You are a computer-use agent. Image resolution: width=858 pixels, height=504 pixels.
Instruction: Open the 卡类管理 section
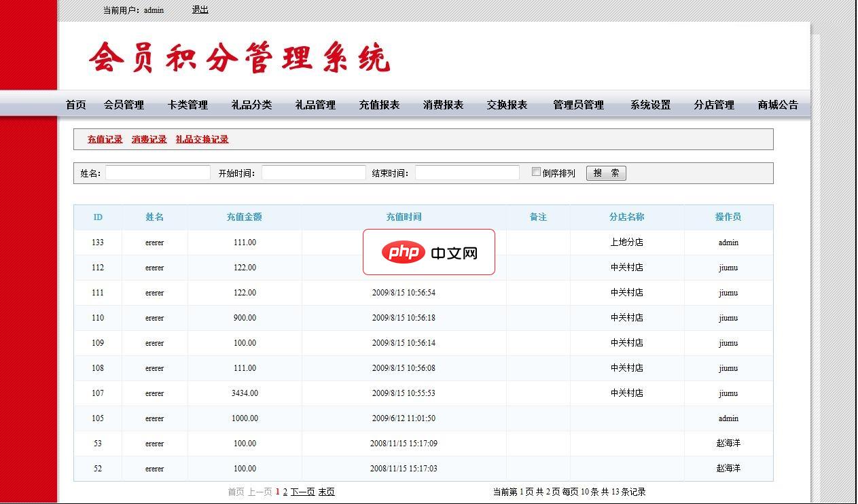click(187, 105)
